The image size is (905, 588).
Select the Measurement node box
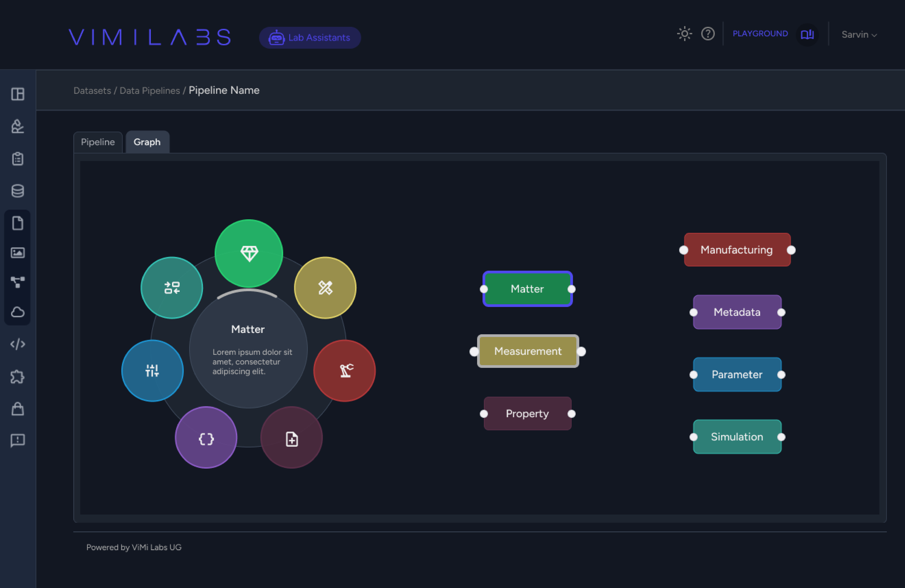528,351
